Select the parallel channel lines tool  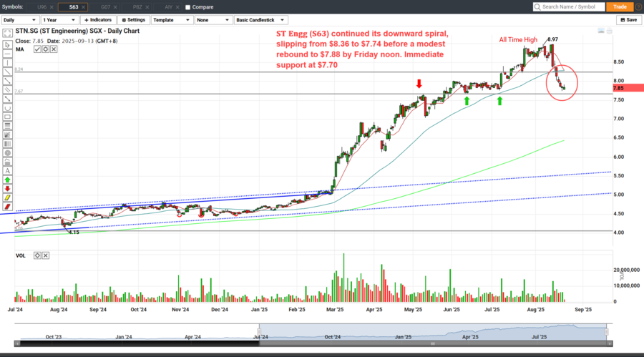7,89
